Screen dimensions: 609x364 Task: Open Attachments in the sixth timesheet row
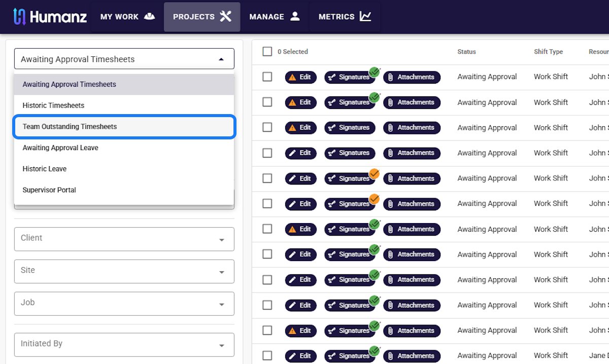pyautogui.click(x=412, y=204)
